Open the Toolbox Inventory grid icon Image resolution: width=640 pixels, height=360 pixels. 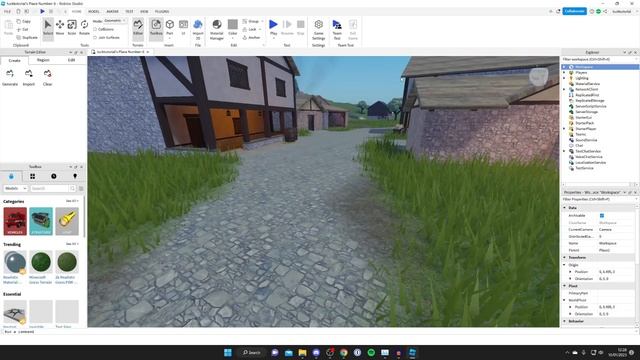32,176
